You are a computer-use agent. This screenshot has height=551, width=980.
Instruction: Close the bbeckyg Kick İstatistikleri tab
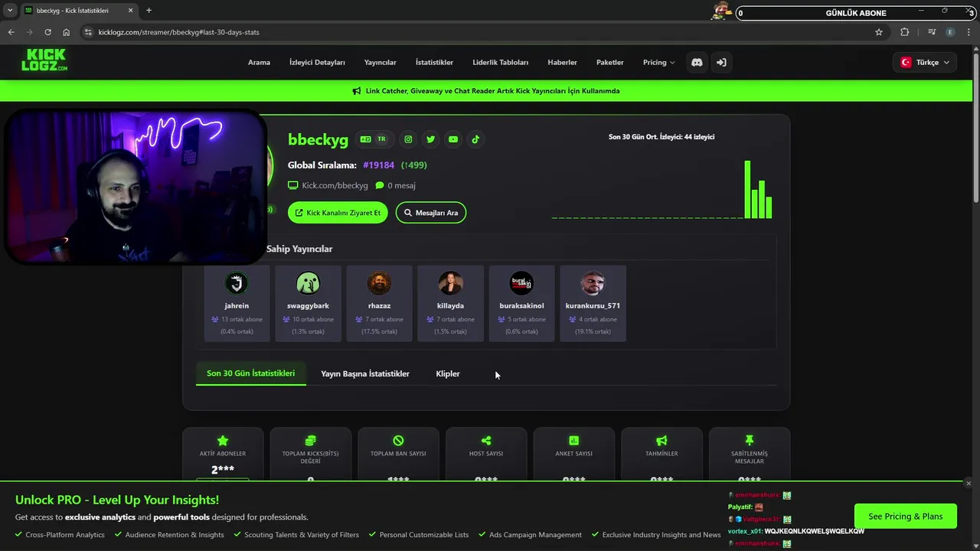[x=131, y=11]
